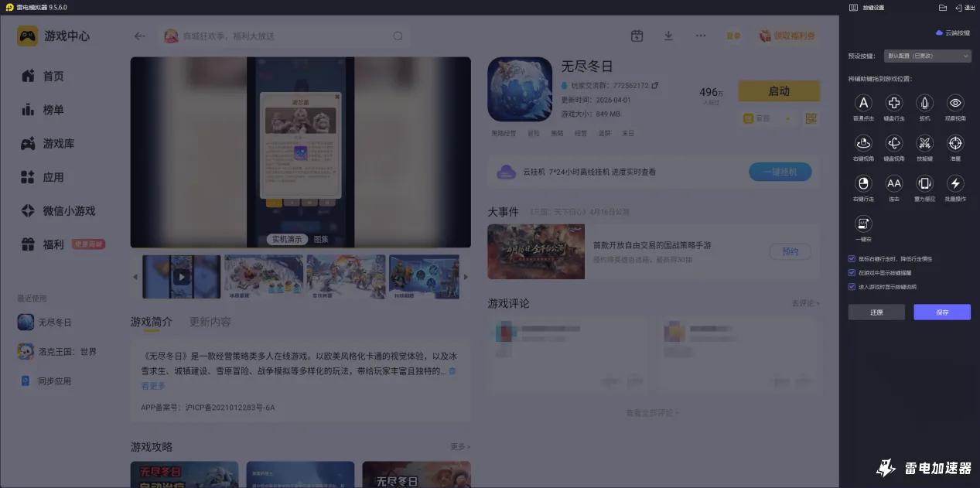This screenshot has width=980, height=488.
Task: Click 一键挂机 cloud hosting button
Action: tap(780, 172)
